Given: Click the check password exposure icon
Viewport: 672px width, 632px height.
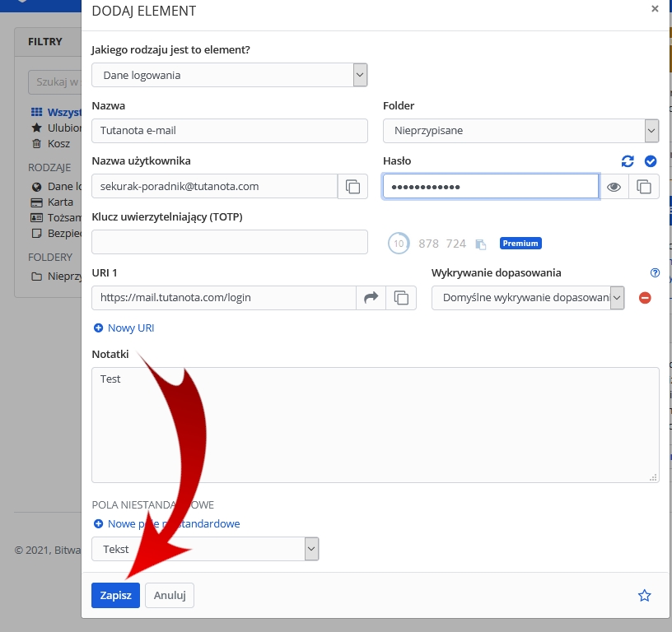Looking at the screenshot, I should pyautogui.click(x=651, y=161).
